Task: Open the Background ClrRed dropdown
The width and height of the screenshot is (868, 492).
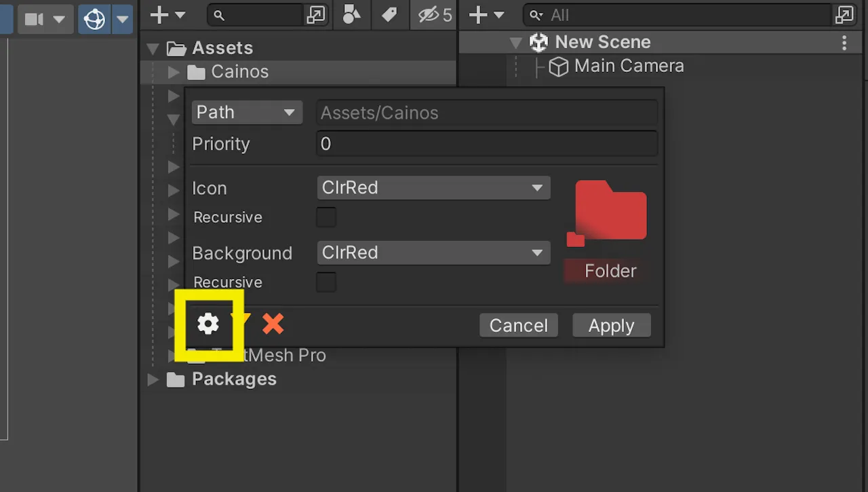Action: pyautogui.click(x=433, y=253)
